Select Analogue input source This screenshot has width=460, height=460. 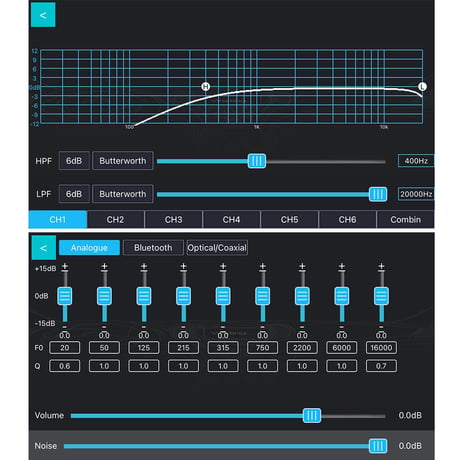coord(89,248)
